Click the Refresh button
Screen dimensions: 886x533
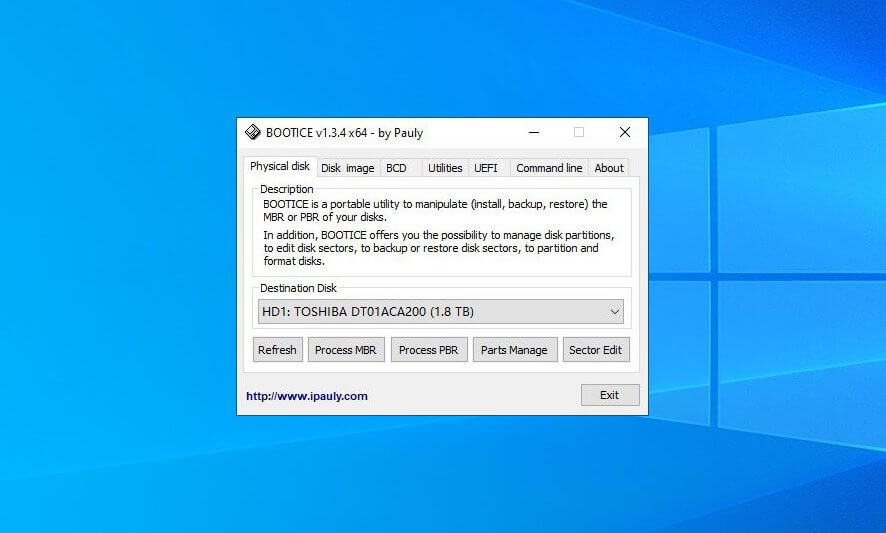click(x=277, y=350)
